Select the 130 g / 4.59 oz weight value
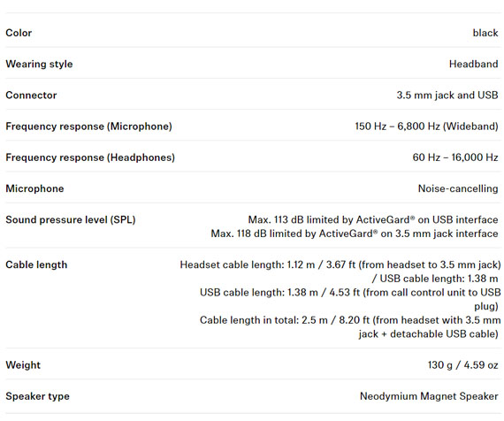This screenshot has width=504, height=421. click(x=463, y=365)
